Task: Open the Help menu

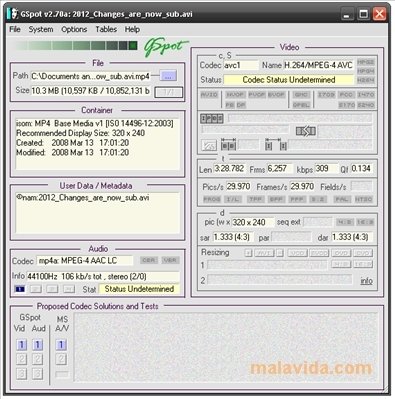Action: 132,29
